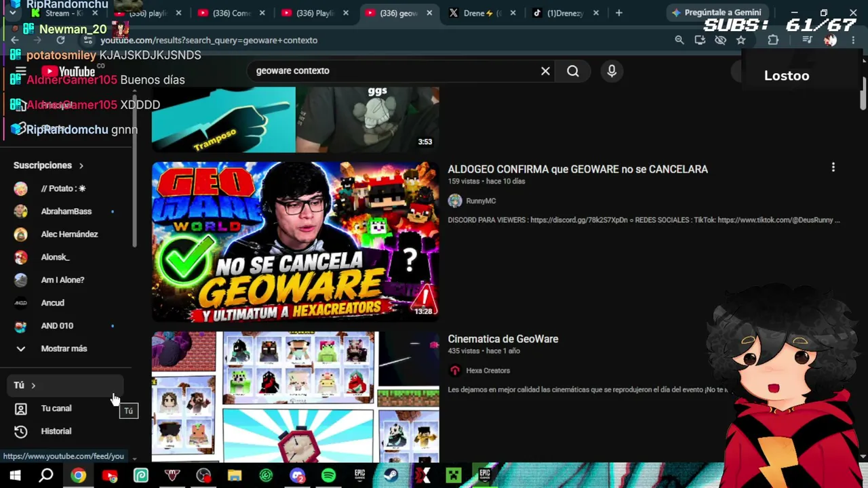This screenshot has width=868, height=488.
Task: Open the Windows Start menu
Action: click(15, 475)
